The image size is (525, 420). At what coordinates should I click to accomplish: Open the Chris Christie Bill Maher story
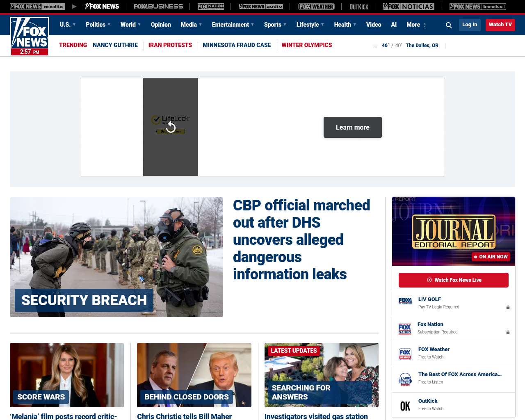185,416
